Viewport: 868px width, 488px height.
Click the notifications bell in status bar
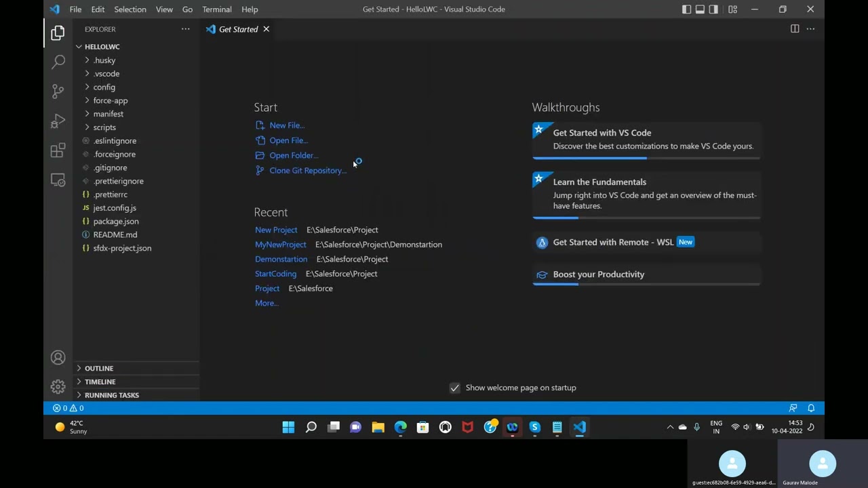click(x=811, y=408)
